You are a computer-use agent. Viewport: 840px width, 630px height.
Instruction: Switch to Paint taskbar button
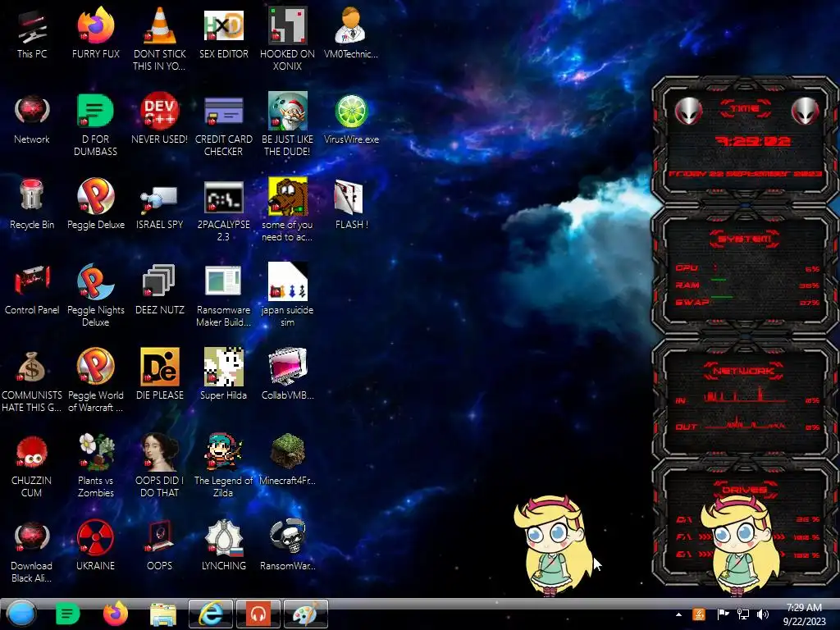(x=305, y=614)
